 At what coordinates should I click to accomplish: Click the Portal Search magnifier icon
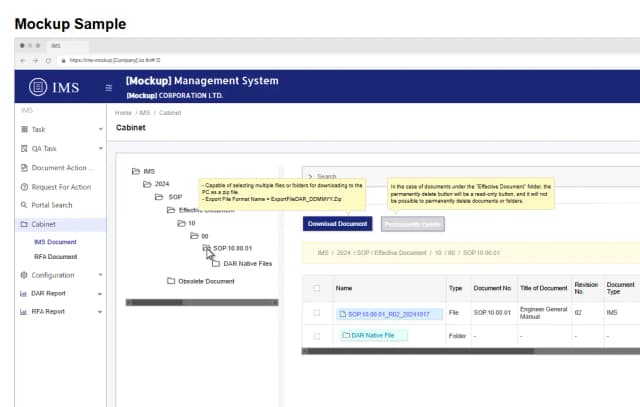tap(23, 205)
